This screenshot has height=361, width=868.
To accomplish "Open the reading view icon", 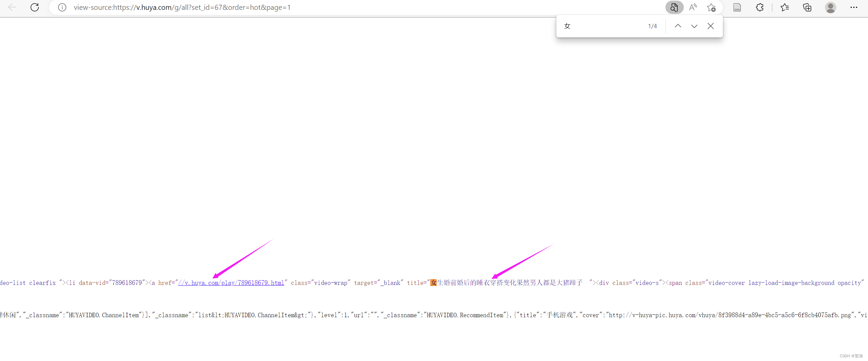I will (x=737, y=7).
